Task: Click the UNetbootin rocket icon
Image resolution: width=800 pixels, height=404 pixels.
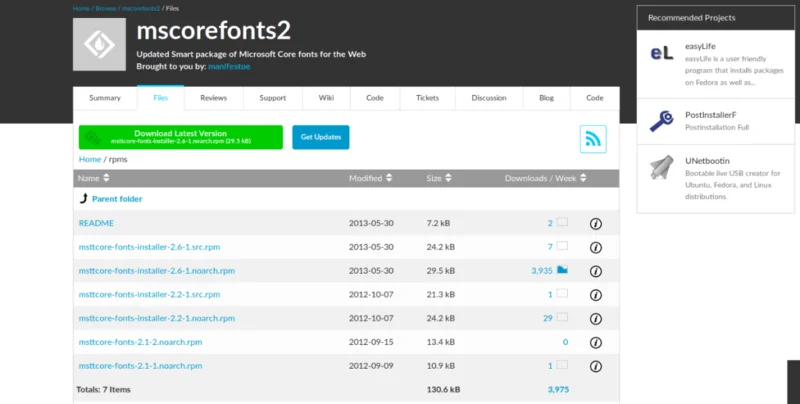Action: click(662, 167)
